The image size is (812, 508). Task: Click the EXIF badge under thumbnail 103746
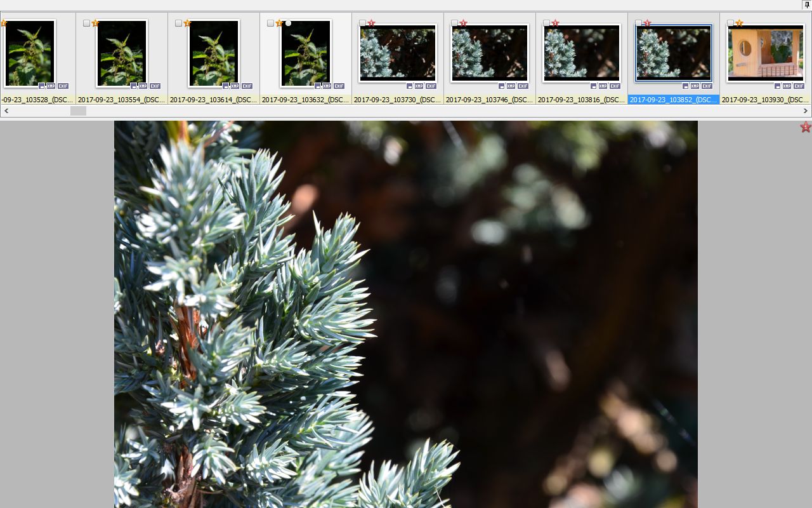click(523, 86)
